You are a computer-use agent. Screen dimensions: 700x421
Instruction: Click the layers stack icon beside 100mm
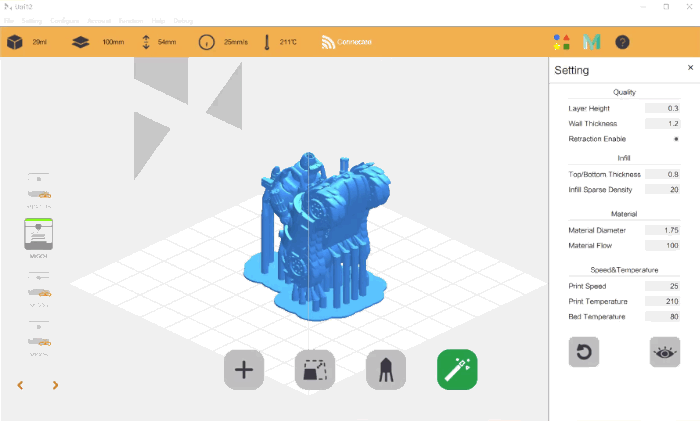pos(80,42)
